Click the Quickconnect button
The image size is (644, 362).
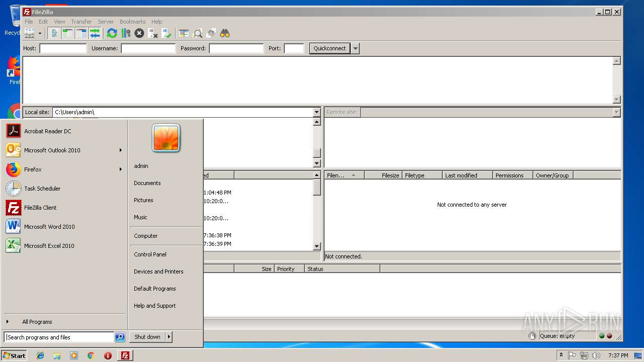(330, 48)
